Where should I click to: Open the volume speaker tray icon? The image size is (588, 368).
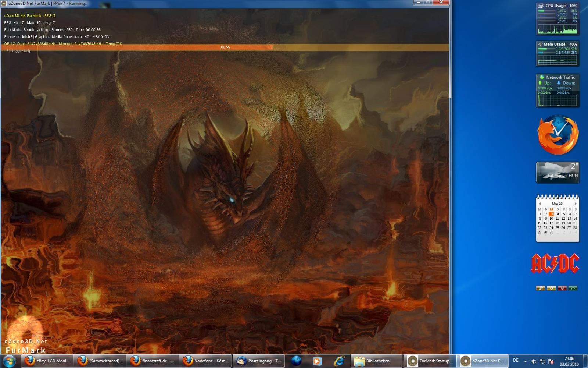[534, 361]
